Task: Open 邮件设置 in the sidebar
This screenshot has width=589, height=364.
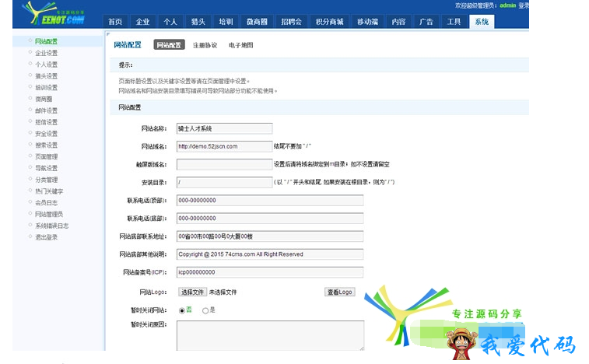Action: (46, 110)
